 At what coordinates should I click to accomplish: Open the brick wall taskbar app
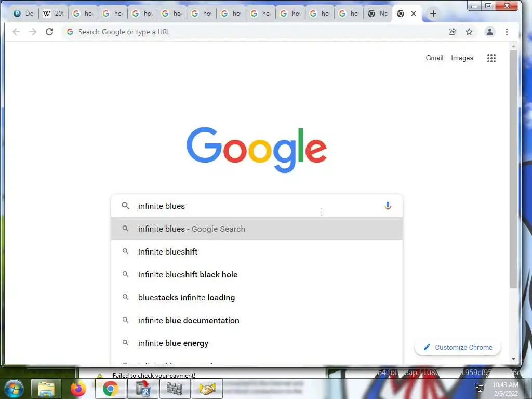pos(175,389)
